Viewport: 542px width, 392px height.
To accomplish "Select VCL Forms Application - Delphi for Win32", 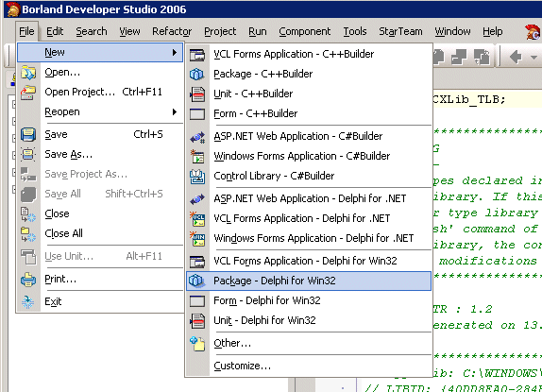I will [309, 261].
